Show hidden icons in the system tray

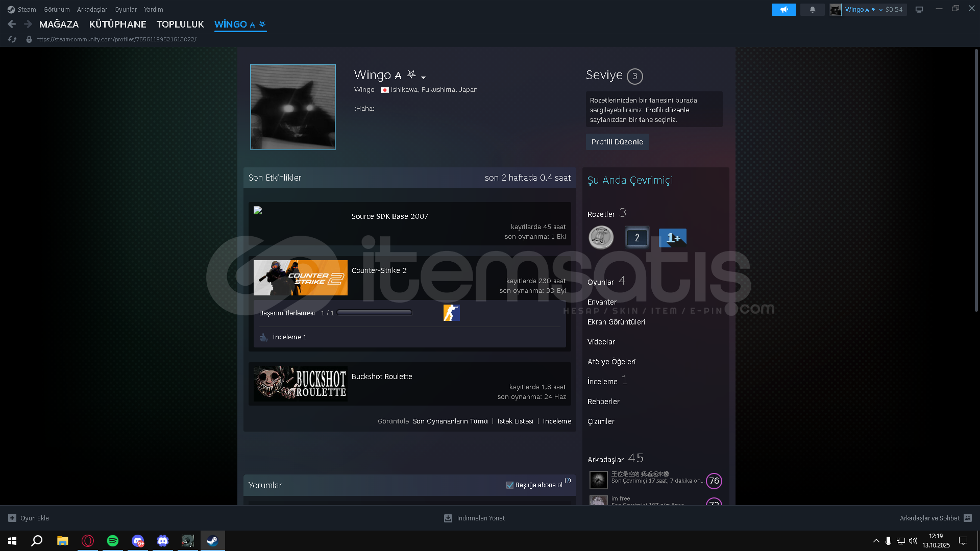(x=876, y=541)
